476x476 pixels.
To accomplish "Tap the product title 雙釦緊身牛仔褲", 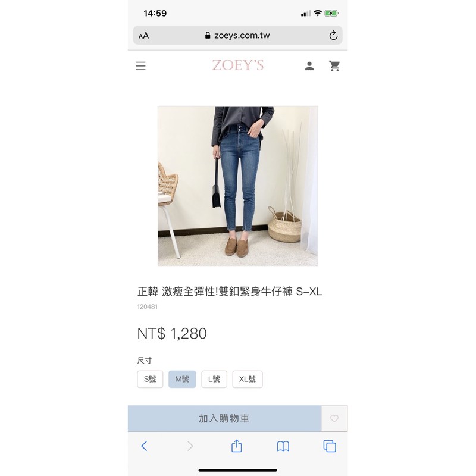I will click(x=256, y=292).
